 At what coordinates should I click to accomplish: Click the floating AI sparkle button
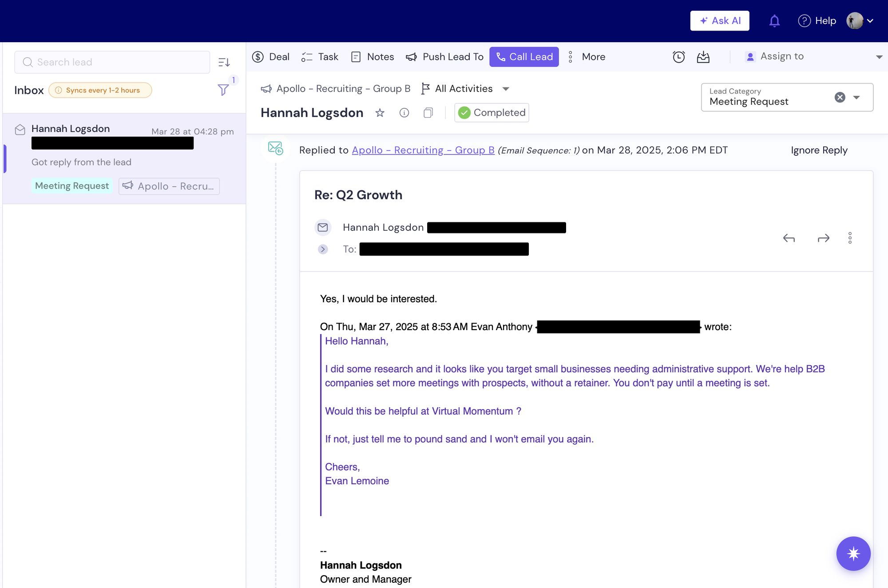[853, 553]
